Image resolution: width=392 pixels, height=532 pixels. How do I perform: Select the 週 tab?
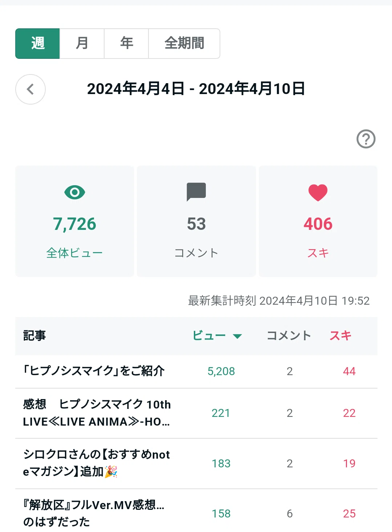(x=38, y=44)
